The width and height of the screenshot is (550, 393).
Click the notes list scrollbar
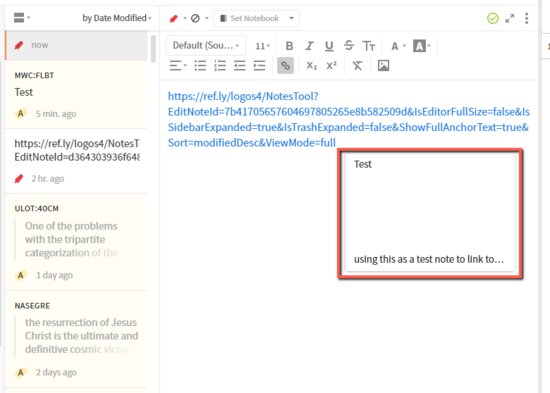tap(153, 49)
